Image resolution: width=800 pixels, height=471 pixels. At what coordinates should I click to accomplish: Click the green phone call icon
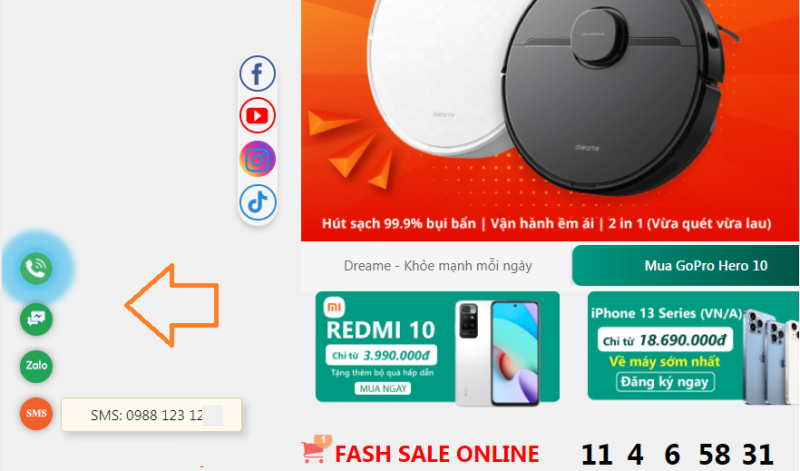36,268
